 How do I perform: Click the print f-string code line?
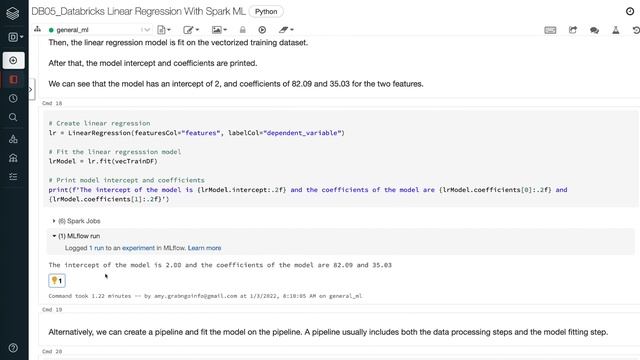(308, 194)
